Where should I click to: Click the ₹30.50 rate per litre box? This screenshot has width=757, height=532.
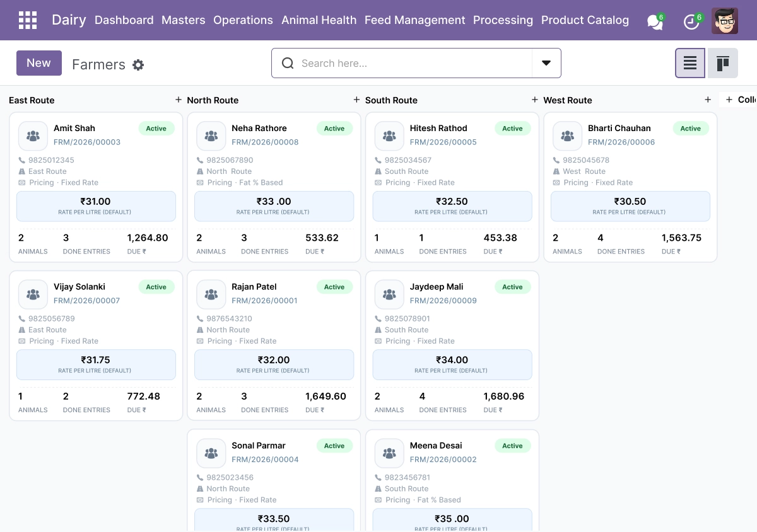pyautogui.click(x=630, y=206)
